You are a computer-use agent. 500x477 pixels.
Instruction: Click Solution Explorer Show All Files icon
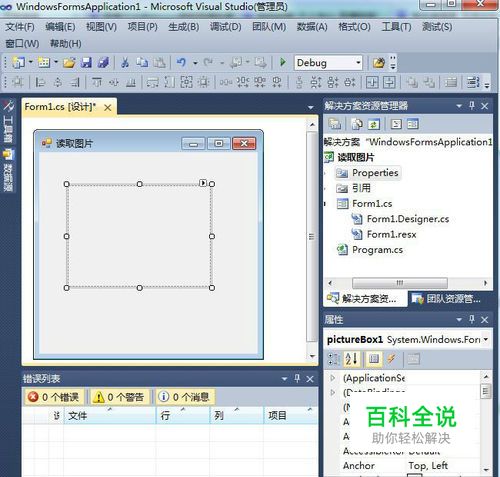tap(357, 124)
